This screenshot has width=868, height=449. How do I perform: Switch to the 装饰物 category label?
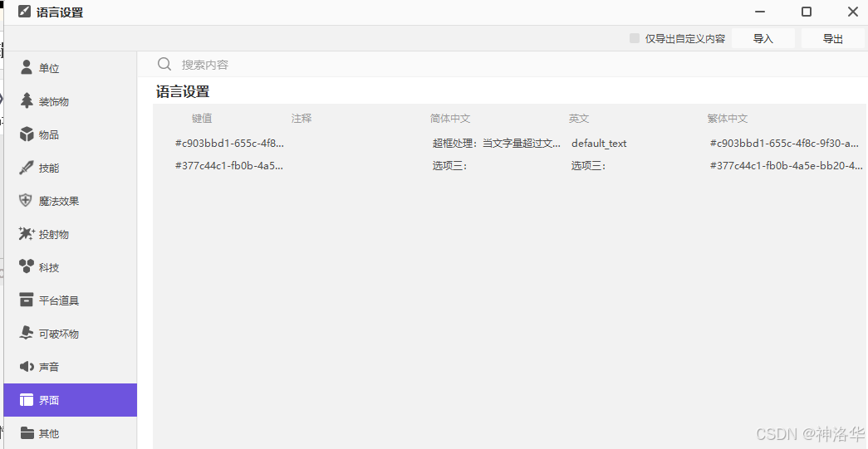tap(54, 102)
